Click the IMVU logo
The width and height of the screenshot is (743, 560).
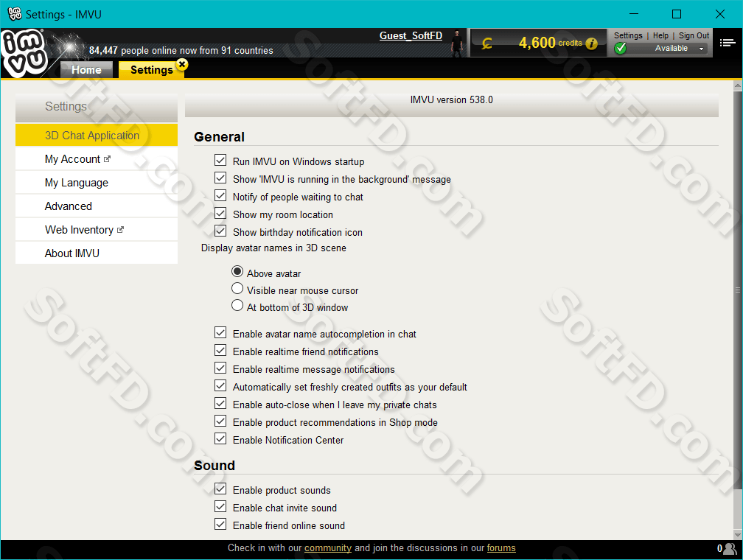pos(24,52)
